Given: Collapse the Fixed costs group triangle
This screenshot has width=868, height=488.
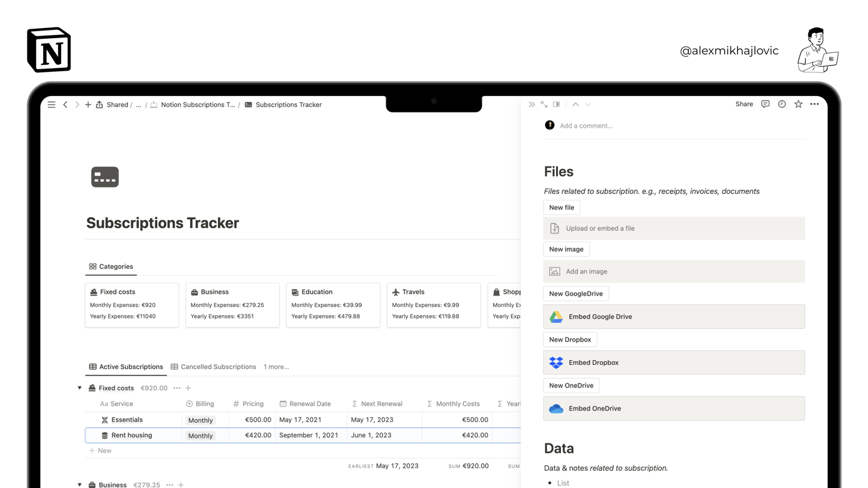Looking at the screenshot, I should click(79, 388).
